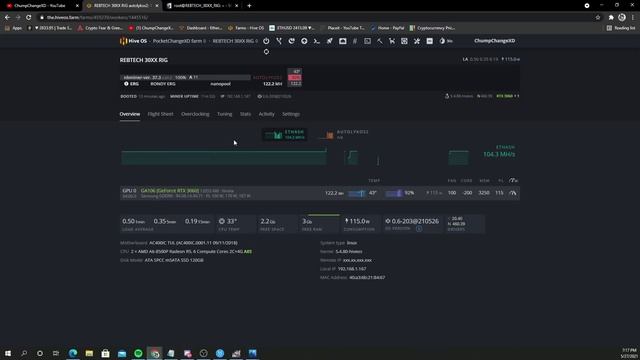
Task: Click the hash symbol icon in toolbar
Action: [355, 41]
